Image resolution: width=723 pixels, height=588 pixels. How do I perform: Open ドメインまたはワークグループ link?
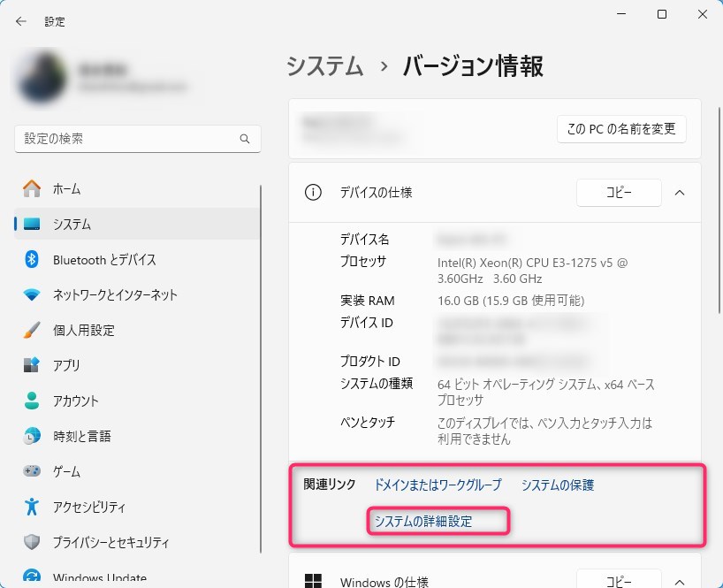(437, 485)
